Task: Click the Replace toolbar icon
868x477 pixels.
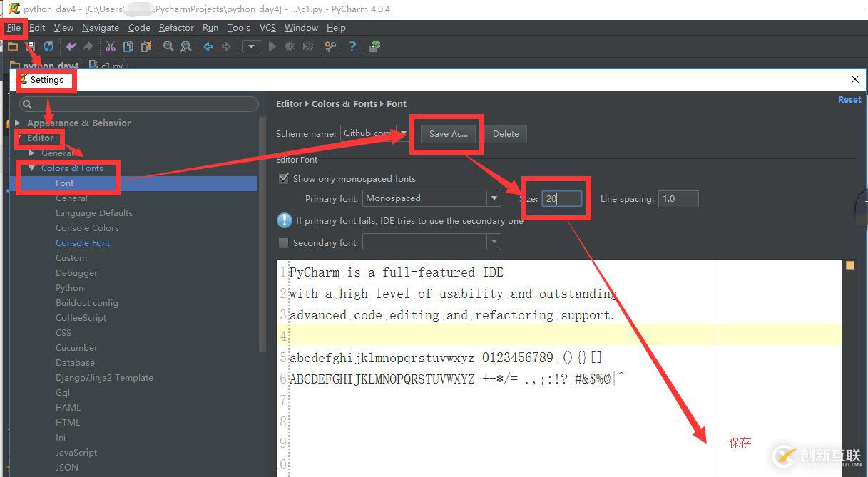Action: coord(186,46)
